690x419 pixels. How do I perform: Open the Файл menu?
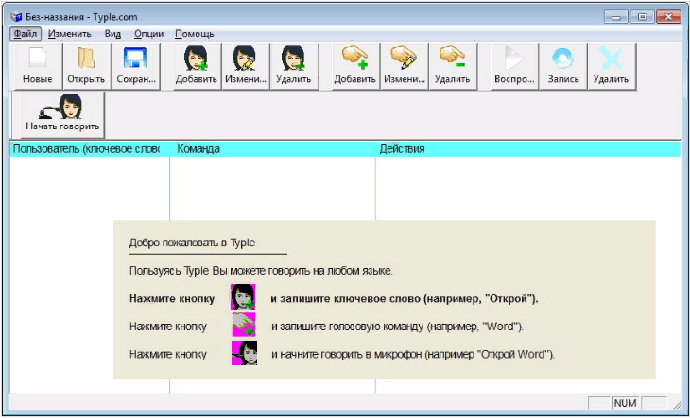(x=25, y=34)
